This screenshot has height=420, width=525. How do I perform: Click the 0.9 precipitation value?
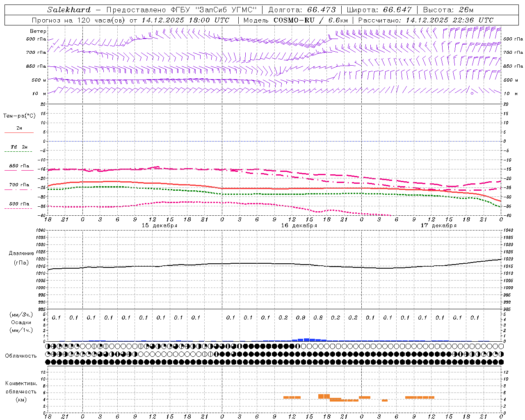pyautogui.click(x=301, y=317)
